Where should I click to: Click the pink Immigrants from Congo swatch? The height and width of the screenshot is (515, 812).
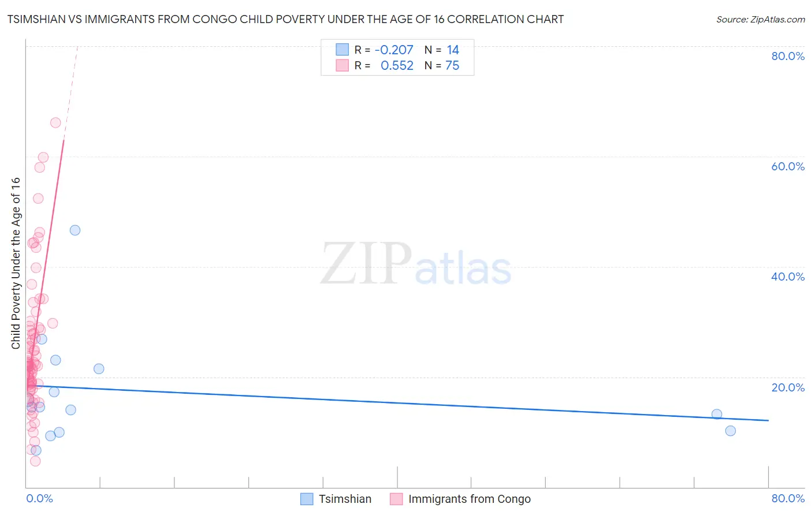(x=396, y=499)
